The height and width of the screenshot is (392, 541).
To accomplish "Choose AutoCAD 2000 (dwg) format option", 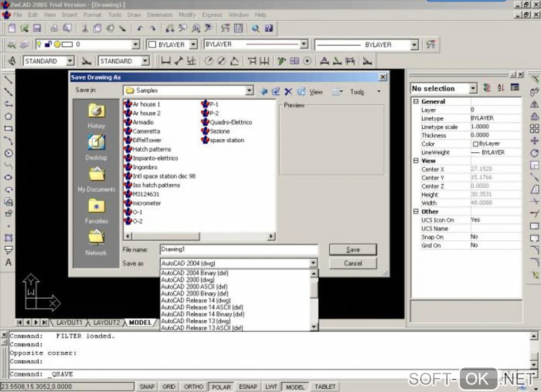I will click(188, 280).
